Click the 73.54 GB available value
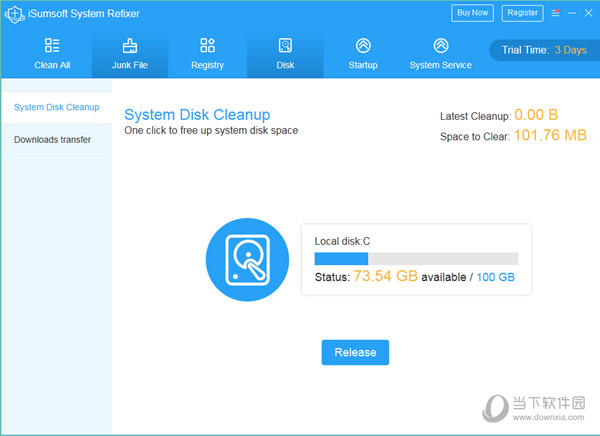The width and height of the screenshot is (600, 436). [x=386, y=276]
